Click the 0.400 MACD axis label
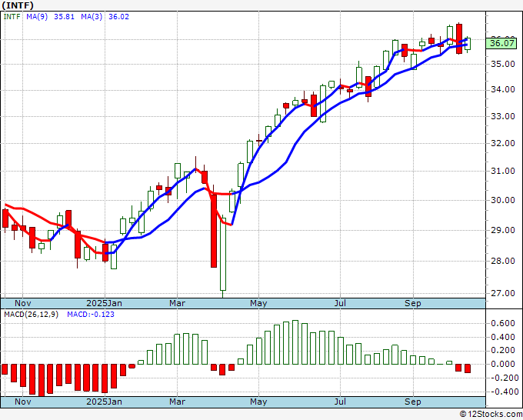 [x=503, y=337]
